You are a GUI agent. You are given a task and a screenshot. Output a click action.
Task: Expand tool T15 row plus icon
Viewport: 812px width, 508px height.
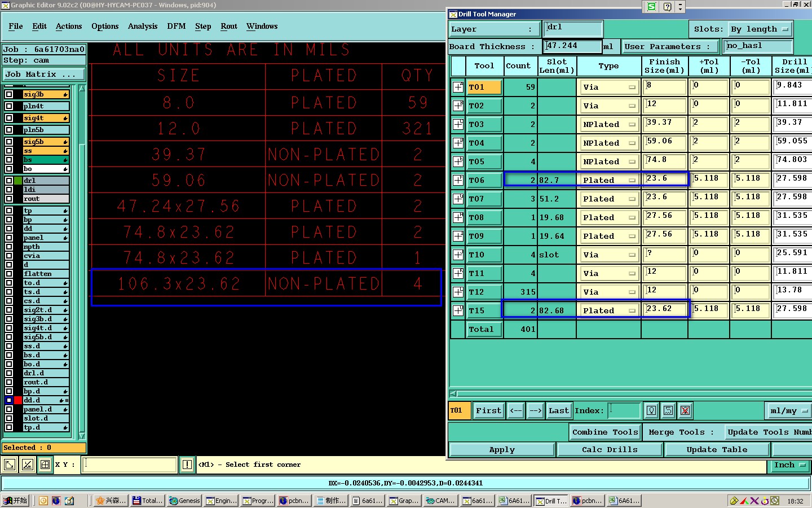(458, 310)
